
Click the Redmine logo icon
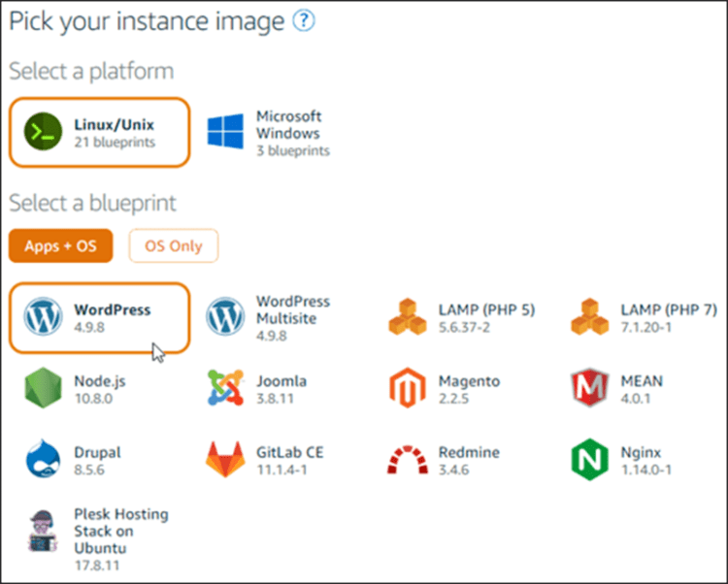click(408, 461)
